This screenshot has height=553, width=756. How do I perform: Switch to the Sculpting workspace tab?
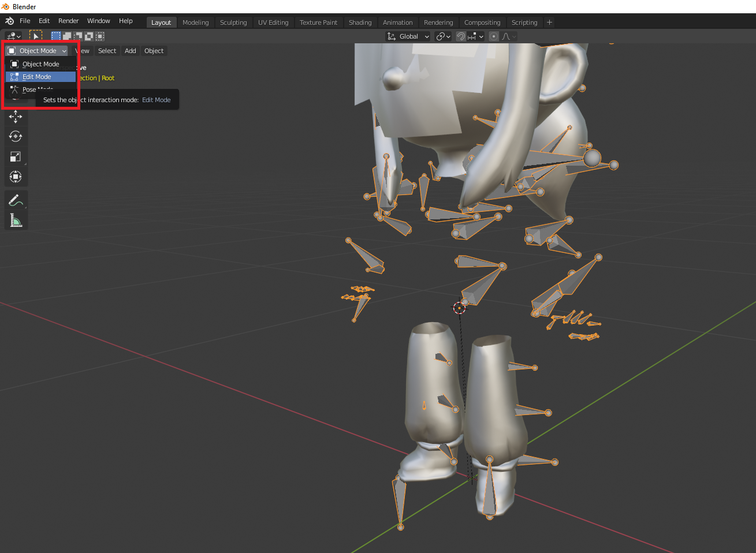pyautogui.click(x=233, y=23)
